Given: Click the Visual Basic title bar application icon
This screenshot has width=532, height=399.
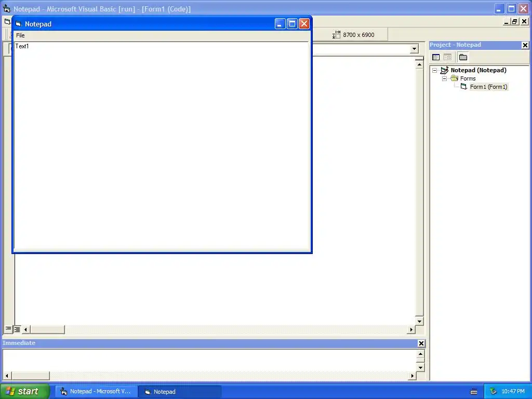Looking at the screenshot, I should (x=6, y=8).
